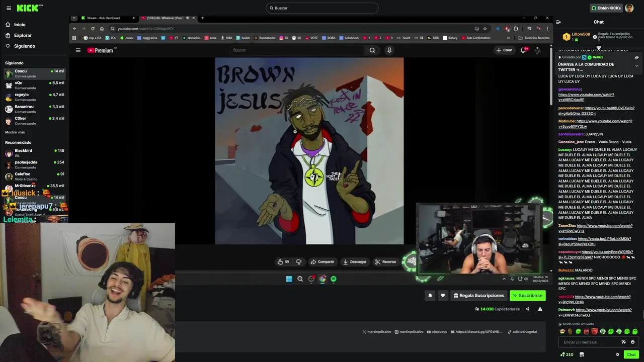Click the Obtén KICKs button
This screenshot has width=644, height=362.
pyautogui.click(x=606, y=8)
